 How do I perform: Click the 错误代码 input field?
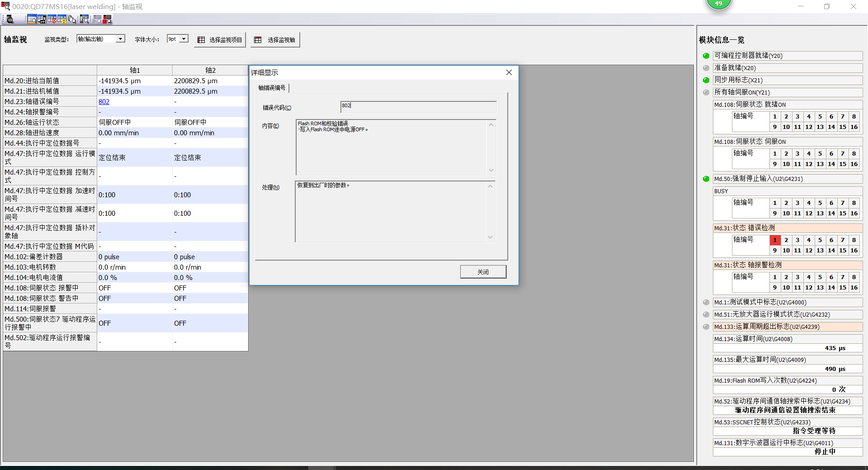click(x=418, y=106)
